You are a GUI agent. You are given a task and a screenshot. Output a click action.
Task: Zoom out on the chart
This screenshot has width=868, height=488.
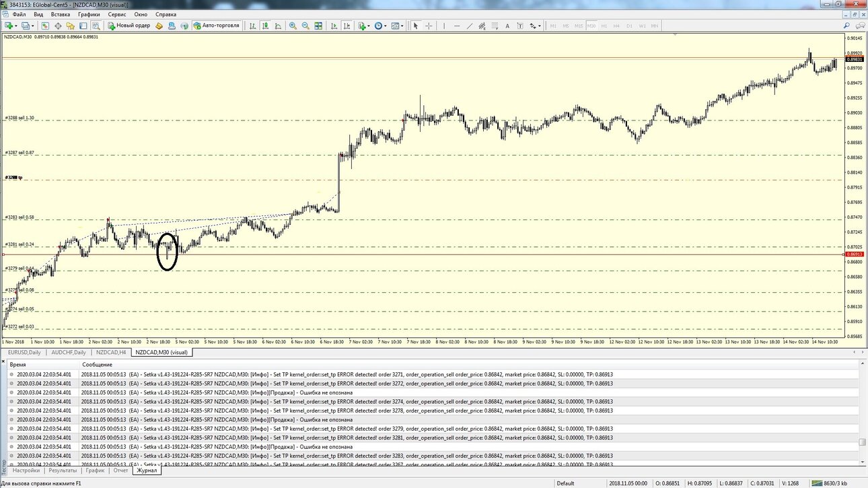point(305,26)
